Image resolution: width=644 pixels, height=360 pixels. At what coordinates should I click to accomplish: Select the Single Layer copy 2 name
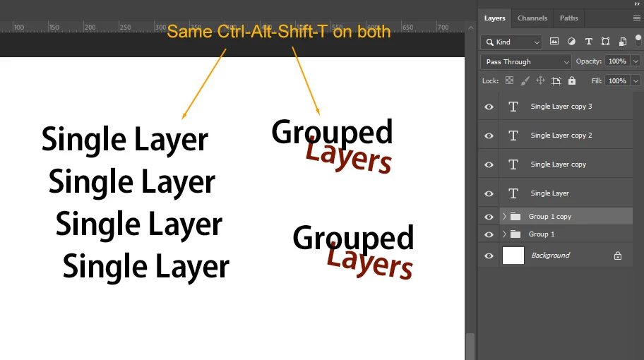(x=561, y=135)
